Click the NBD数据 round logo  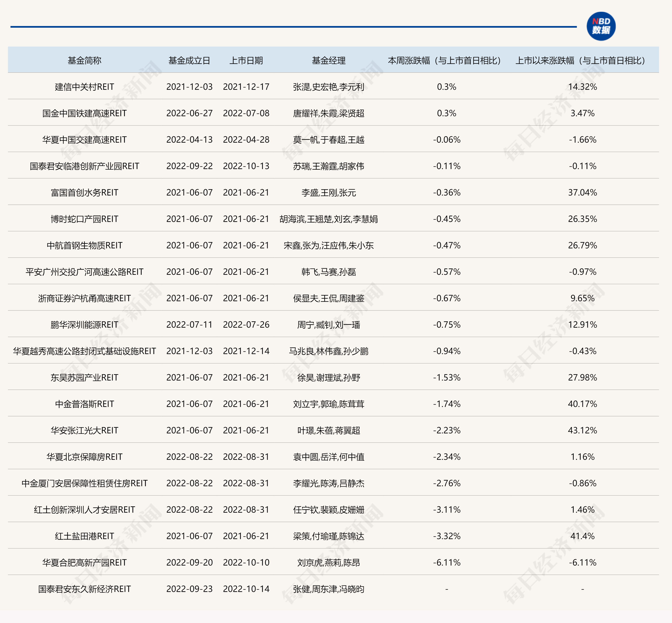601,26
